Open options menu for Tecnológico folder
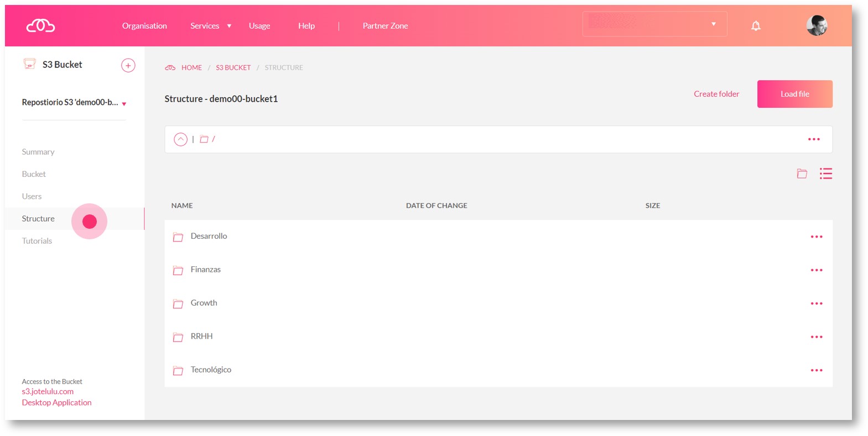This screenshot has width=868, height=436. [817, 370]
